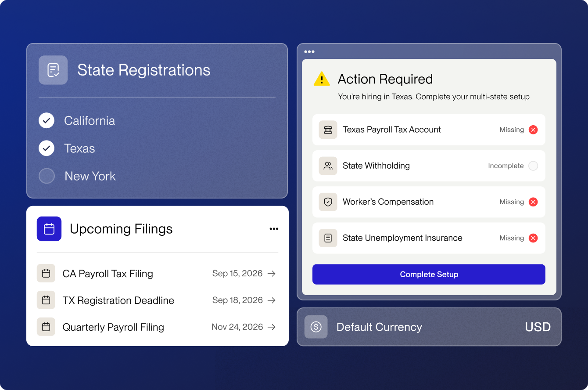This screenshot has height=390, width=588.
Task: Click the Texas state name in State Registrations
Action: (x=79, y=148)
